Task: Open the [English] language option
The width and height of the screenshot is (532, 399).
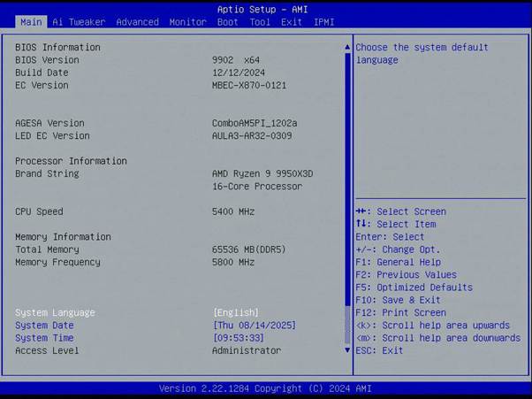Action: click(x=236, y=312)
